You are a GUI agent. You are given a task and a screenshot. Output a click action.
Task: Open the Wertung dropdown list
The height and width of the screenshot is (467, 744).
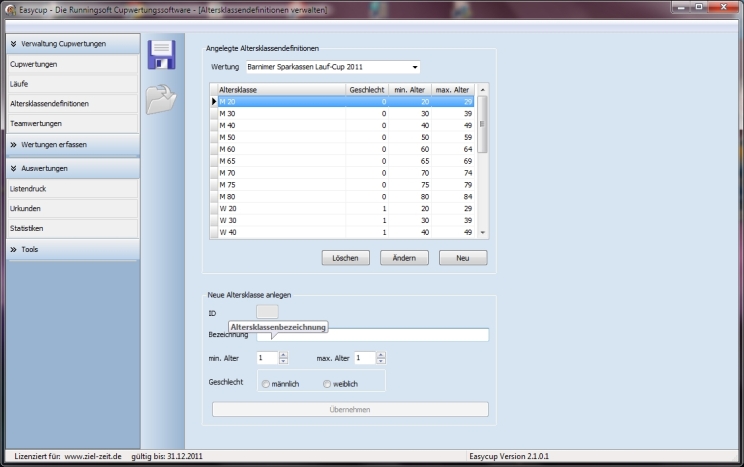coord(415,68)
